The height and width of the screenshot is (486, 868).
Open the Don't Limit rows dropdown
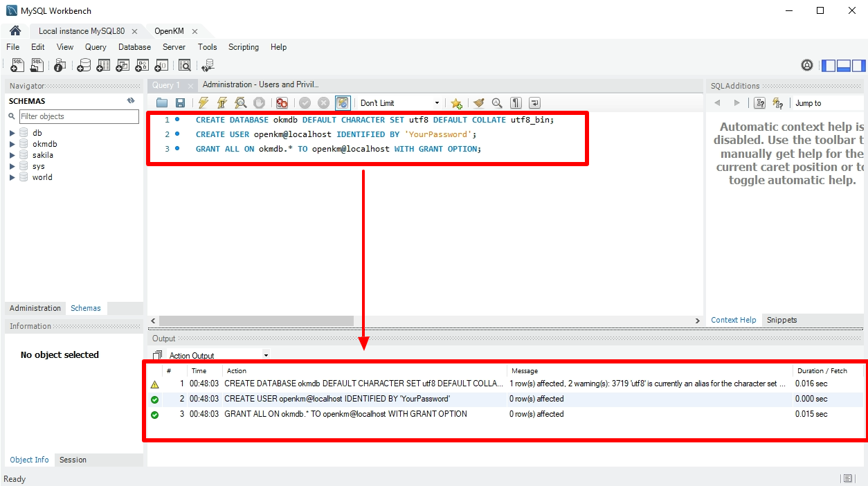coord(399,103)
